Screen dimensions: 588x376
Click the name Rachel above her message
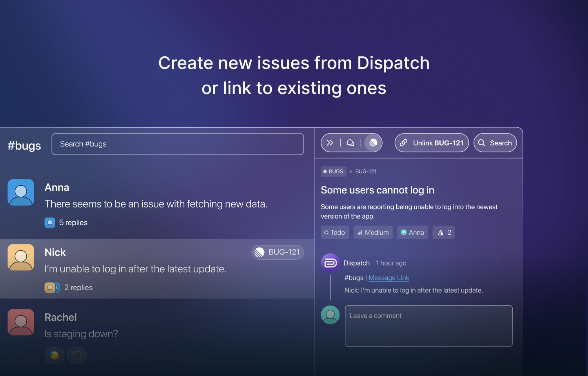point(61,317)
